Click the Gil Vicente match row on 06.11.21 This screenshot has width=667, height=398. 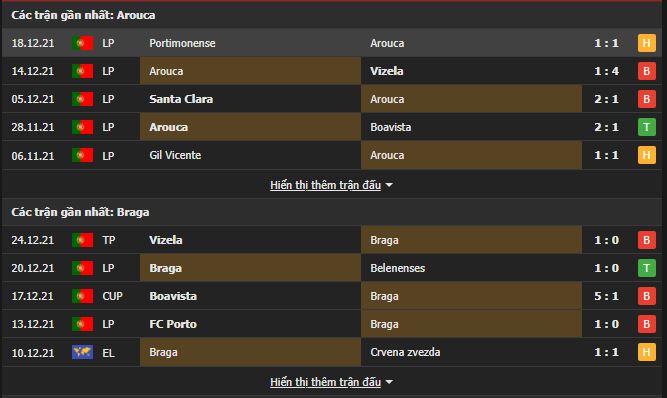click(332, 155)
